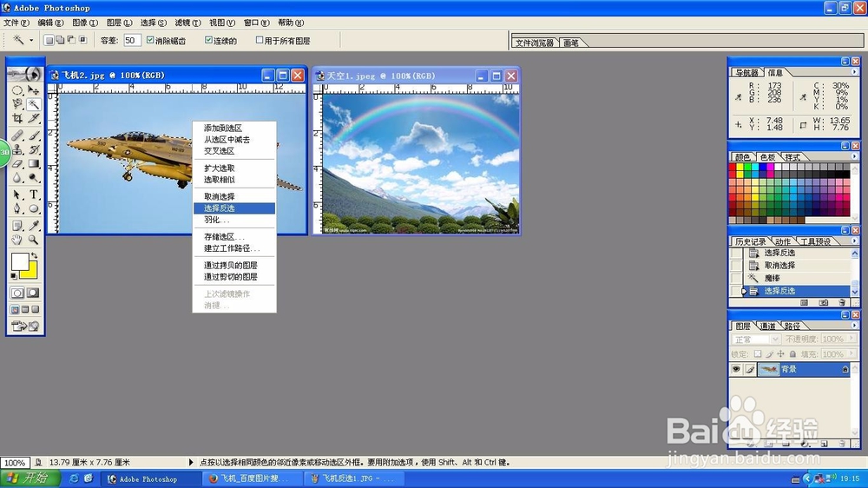Switch to Standard editing mode
The width and height of the screenshot is (868, 488).
coord(17,293)
